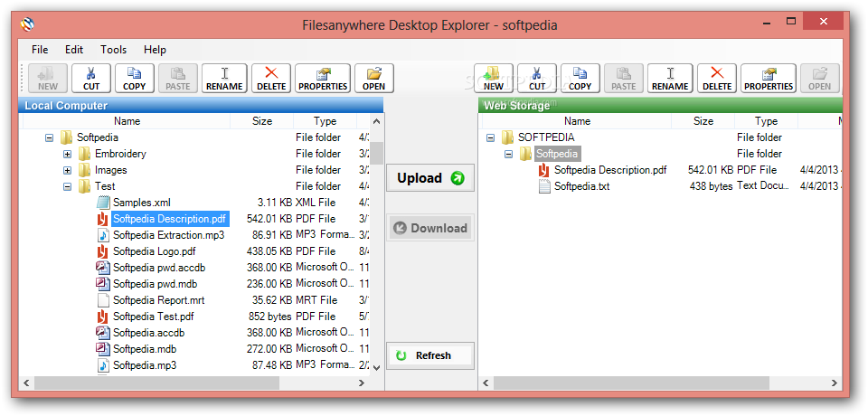This screenshot has width=868, height=416.
Task: Click the Web Storage DELETE button
Action: (717, 78)
